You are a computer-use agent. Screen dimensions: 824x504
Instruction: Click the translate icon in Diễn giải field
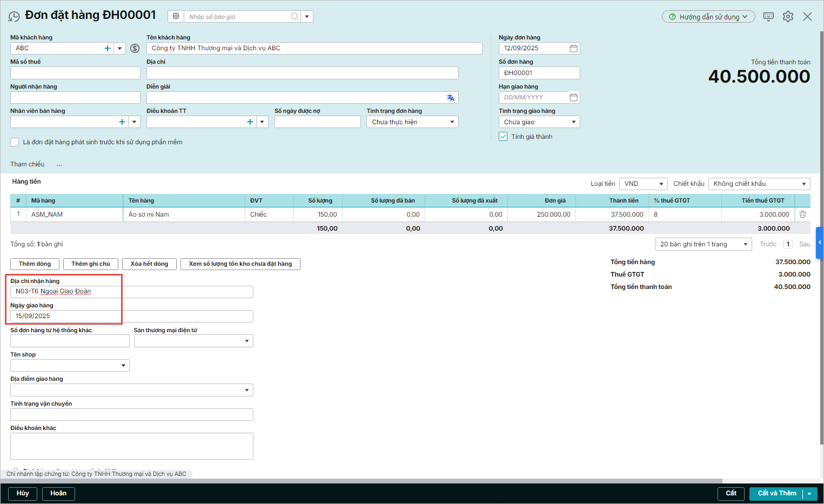(451, 98)
